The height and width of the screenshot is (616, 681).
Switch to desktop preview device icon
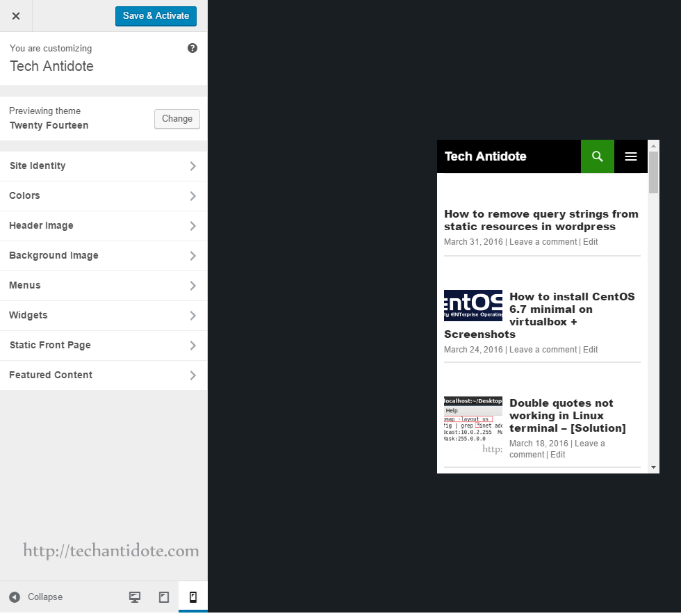tap(135, 597)
